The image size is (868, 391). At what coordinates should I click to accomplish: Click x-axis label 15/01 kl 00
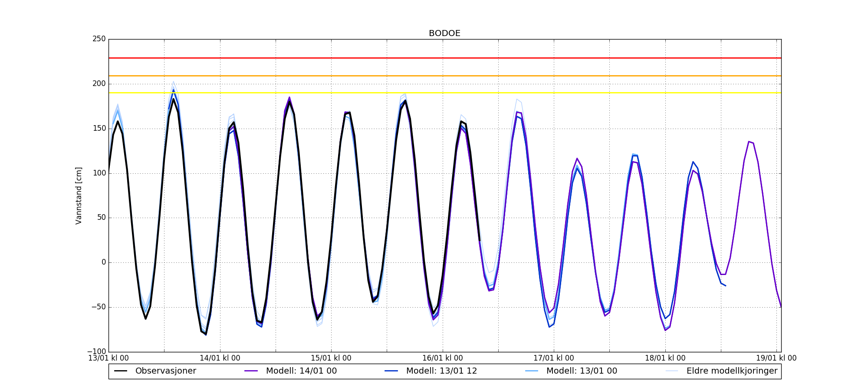pyautogui.click(x=331, y=358)
